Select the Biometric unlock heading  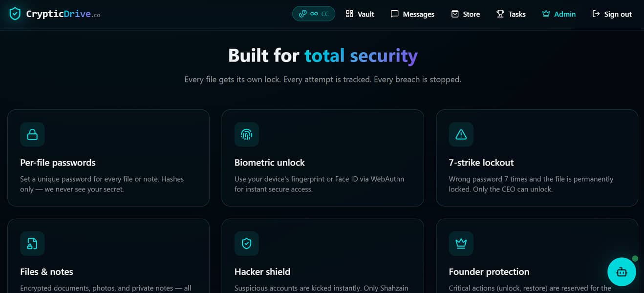270,163
